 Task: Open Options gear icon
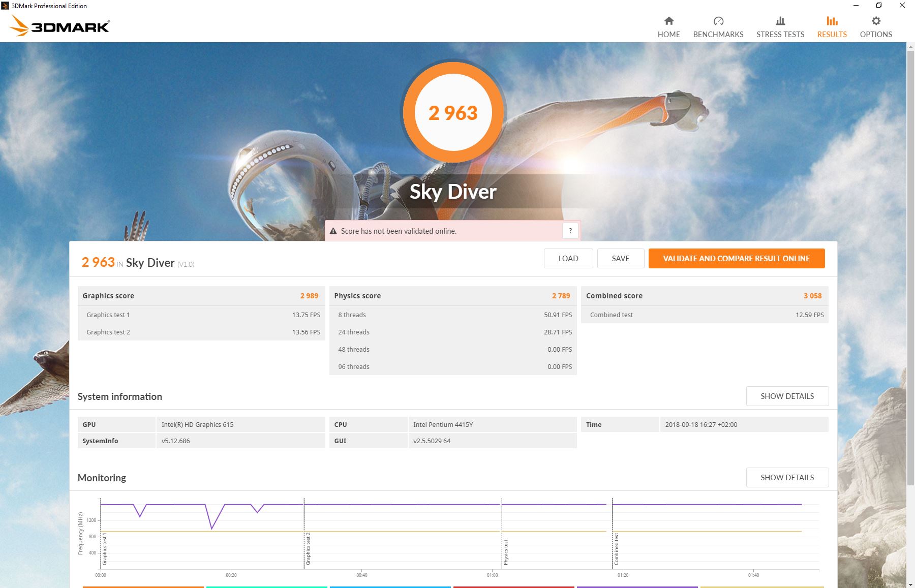pyautogui.click(x=875, y=21)
